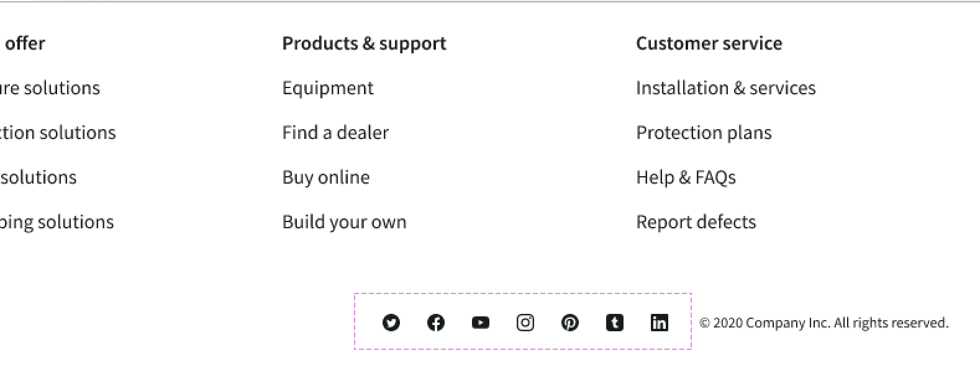The height and width of the screenshot is (366, 980).
Task: Open the LinkedIn social media icon
Action: 660,323
